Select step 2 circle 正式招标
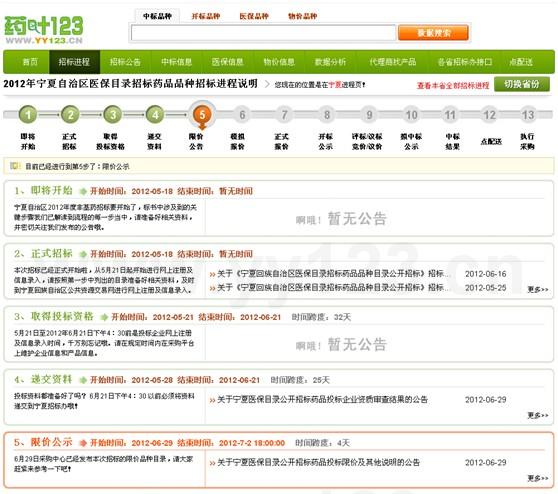This screenshot has width=558, height=494. tap(70, 115)
